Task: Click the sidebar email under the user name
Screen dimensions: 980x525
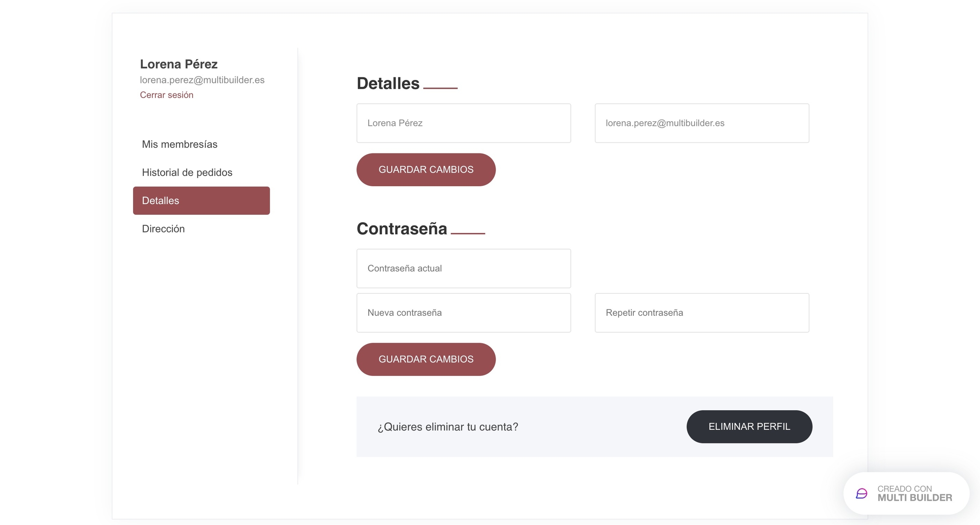Action: point(202,80)
